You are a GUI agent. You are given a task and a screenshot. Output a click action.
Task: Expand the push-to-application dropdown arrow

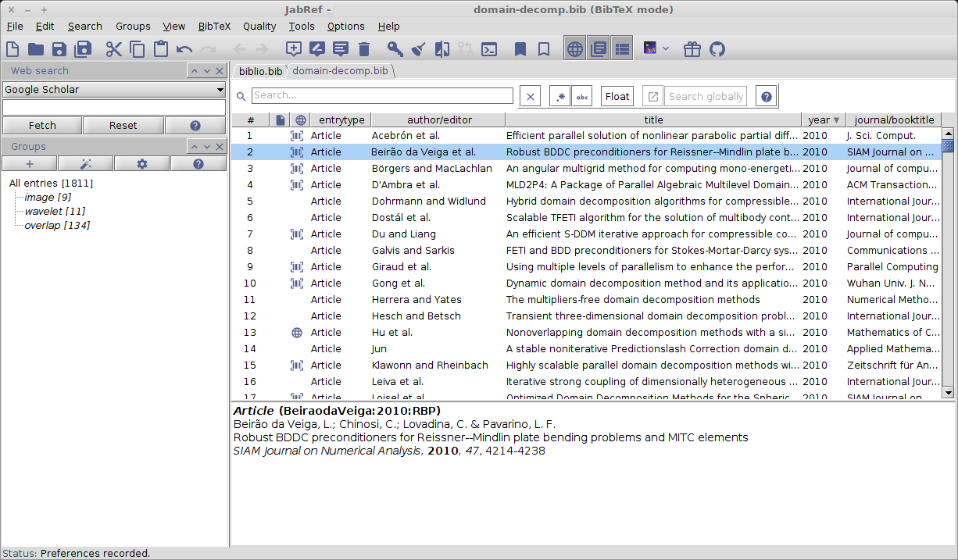tap(666, 49)
